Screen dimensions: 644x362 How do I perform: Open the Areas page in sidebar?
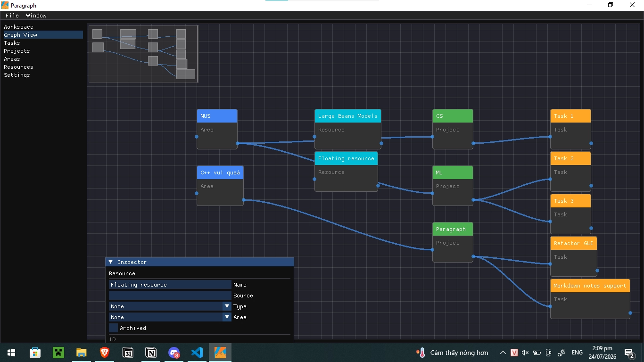12,59
